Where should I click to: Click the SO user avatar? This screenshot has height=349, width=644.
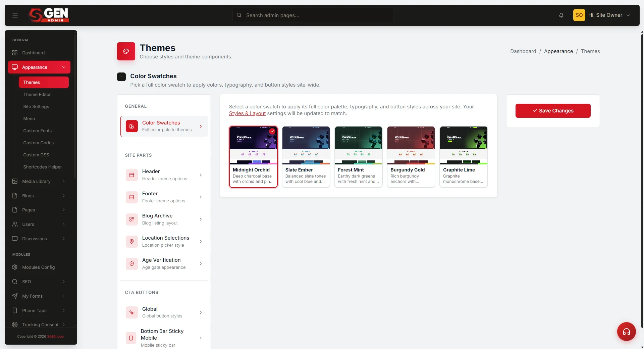(x=579, y=15)
